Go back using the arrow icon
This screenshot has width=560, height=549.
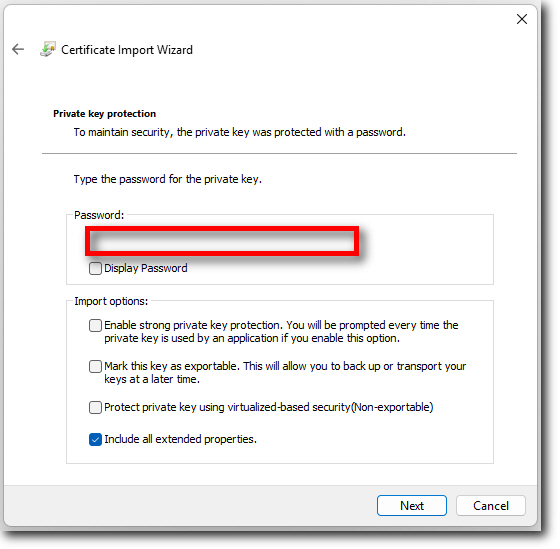coord(18,49)
